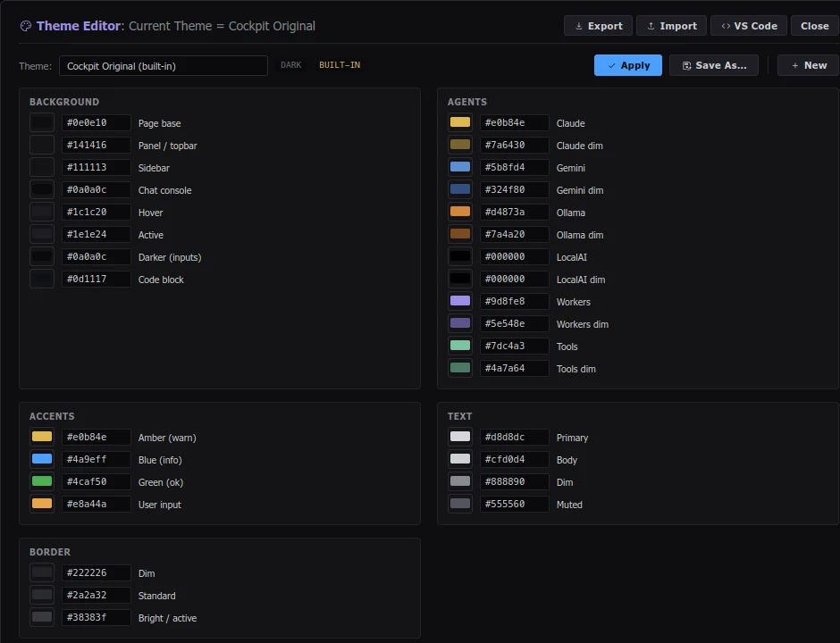The height and width of the screenshot is (643, 840).
Task: Open the VS Code theme option
Action: point(748,26)
